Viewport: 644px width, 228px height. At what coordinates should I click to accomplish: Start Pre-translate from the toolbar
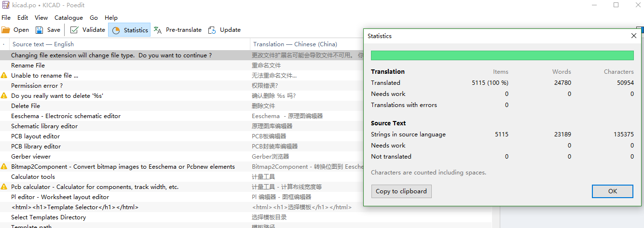tap(178, 30)
